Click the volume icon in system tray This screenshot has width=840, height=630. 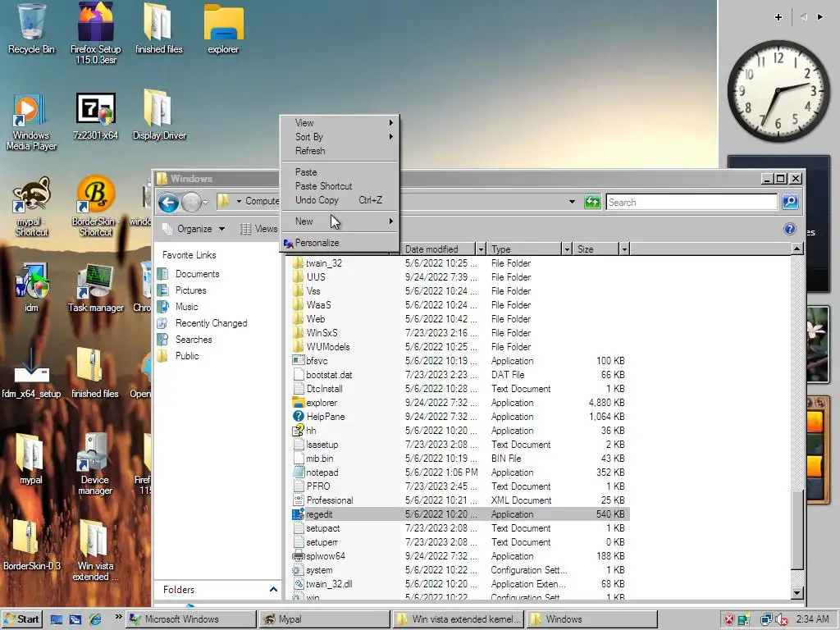click(x=781, y=619)
